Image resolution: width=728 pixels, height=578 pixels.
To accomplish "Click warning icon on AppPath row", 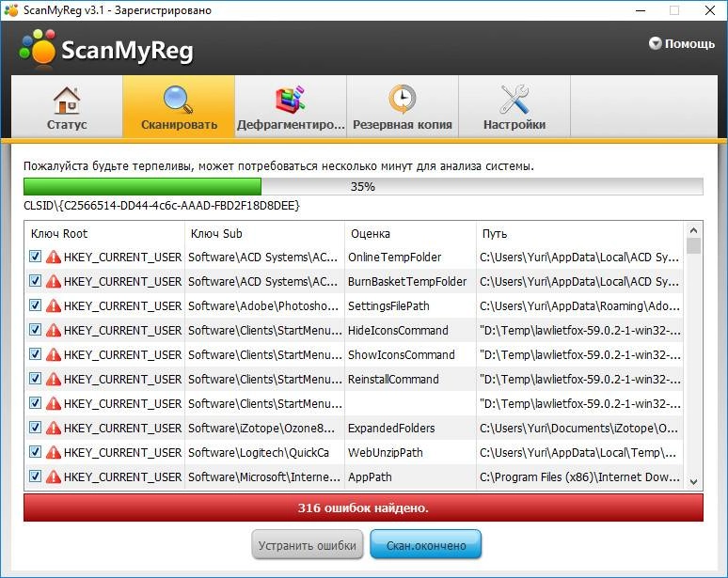I will tap(54, 476).
